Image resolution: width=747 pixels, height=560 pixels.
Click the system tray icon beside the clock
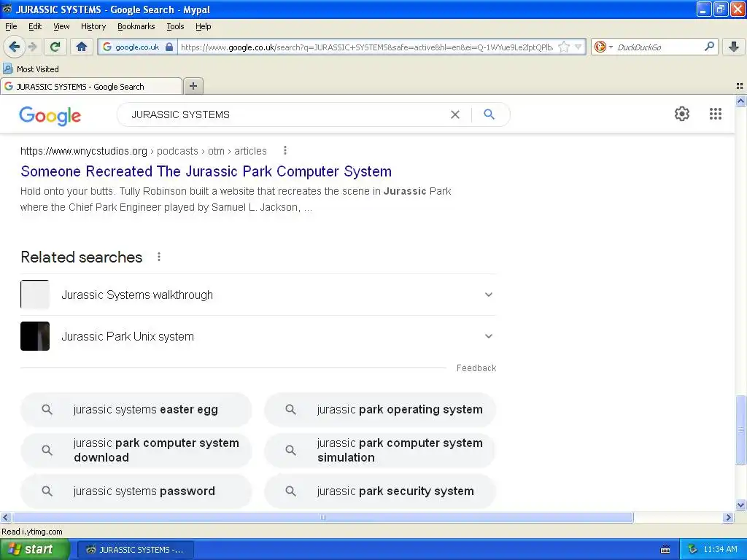point(692,550)
